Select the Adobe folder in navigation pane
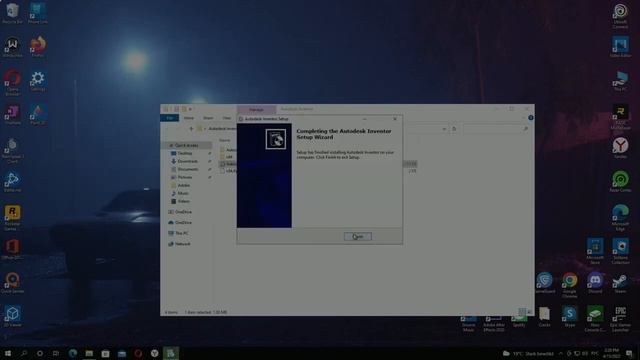Screen dimensions: 640x360 click(x=184, y=185)
